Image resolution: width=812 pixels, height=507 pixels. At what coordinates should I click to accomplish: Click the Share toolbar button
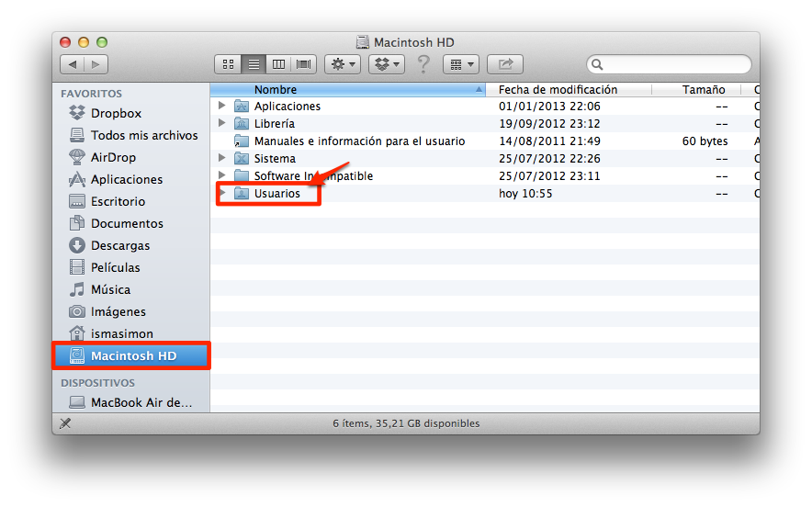coord(505,64)
